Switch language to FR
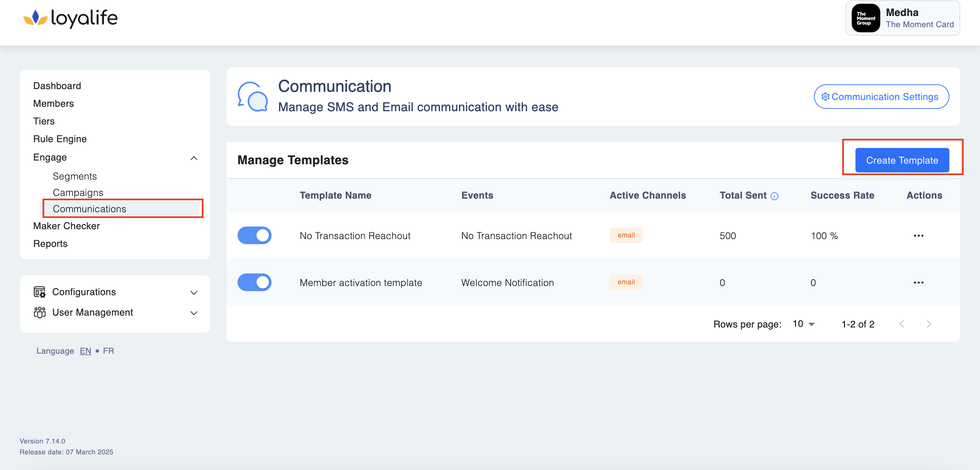Screen dimensions: 980x470 click(109, 351)
